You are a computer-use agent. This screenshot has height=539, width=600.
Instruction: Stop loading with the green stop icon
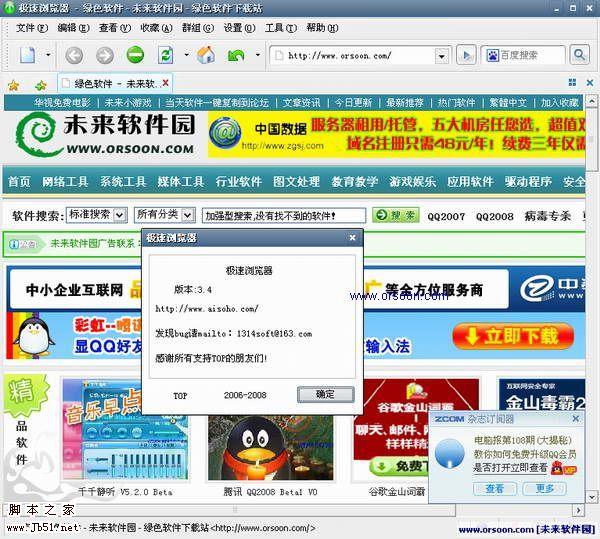(x=135, y=55)
